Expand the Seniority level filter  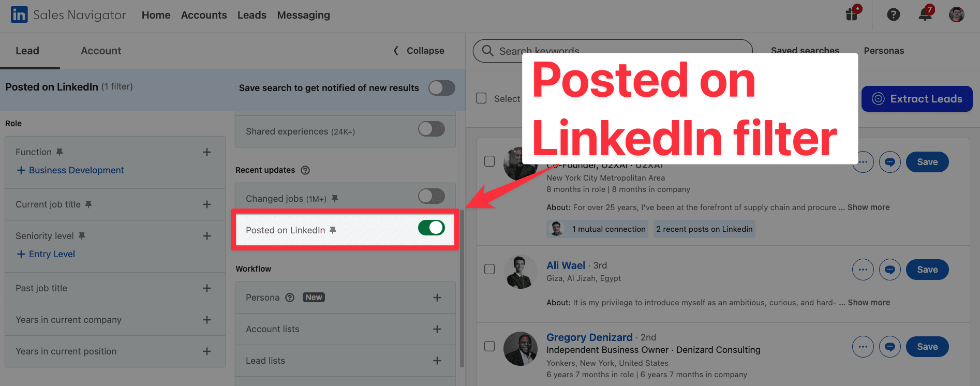click(x=207, y=236)
